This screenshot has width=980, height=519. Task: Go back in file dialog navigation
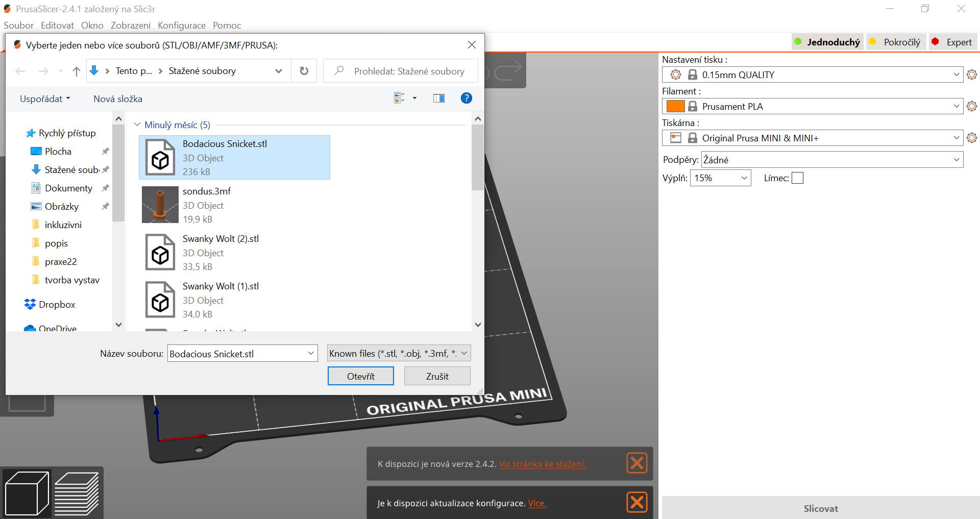[x=20, y=71]
